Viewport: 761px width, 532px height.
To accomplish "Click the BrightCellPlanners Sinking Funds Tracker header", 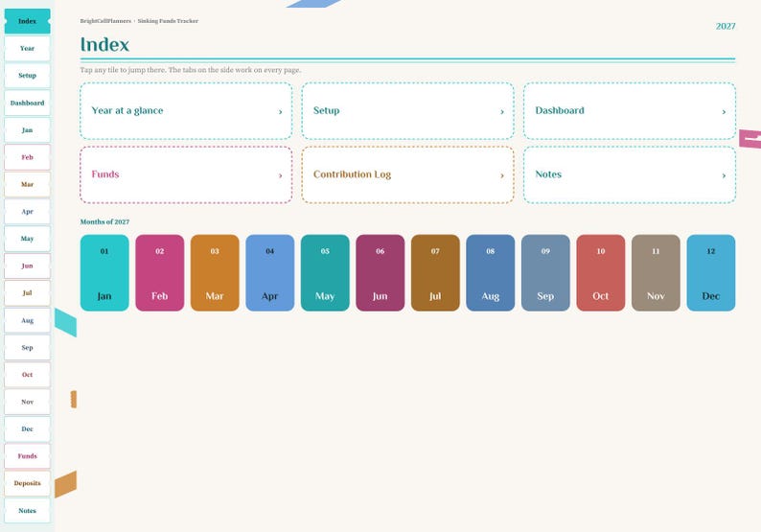I will (x=139, y=21).
